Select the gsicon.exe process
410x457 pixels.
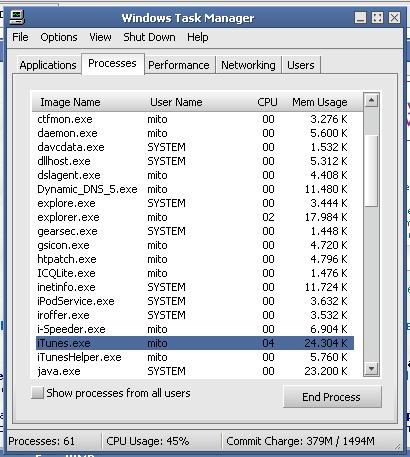coord(195,245)
